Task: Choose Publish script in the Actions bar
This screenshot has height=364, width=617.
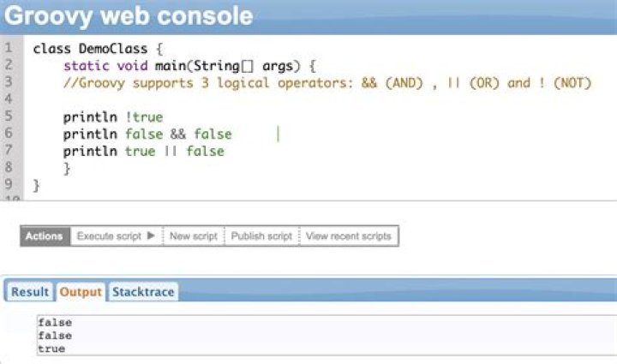Action: click(x=261, y=236)
